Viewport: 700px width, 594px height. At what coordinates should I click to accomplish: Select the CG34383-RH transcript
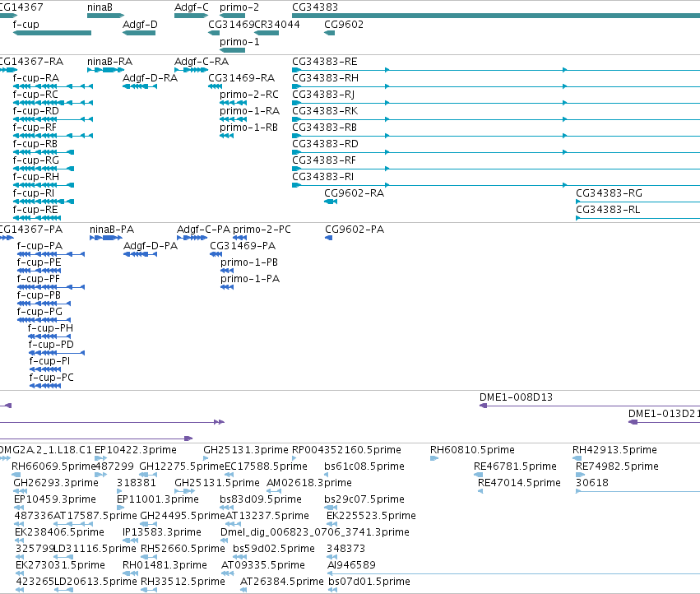496,86
